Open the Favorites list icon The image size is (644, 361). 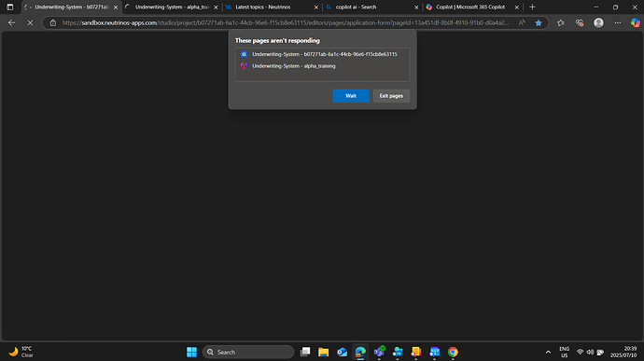[x=561, y=23]
